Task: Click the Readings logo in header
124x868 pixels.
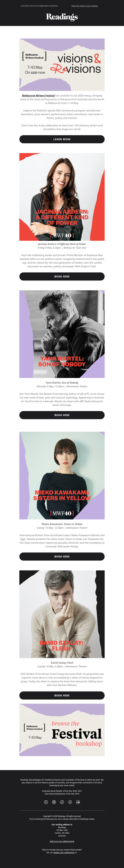Action: 62,17
